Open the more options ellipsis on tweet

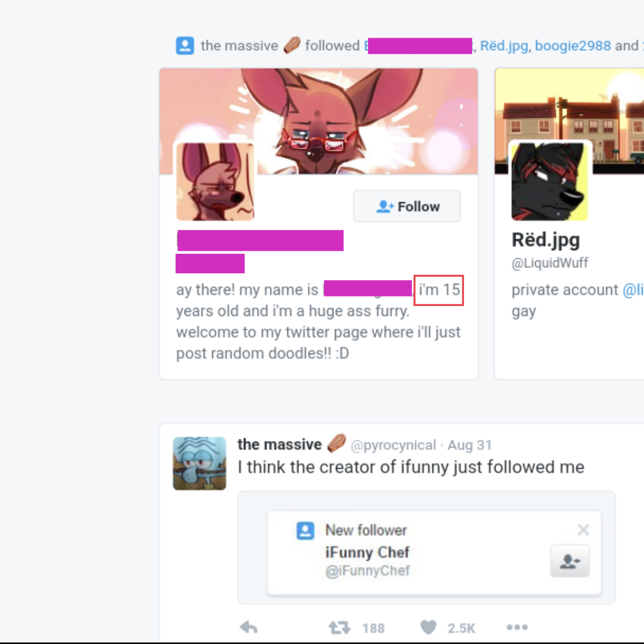[517, 627]
